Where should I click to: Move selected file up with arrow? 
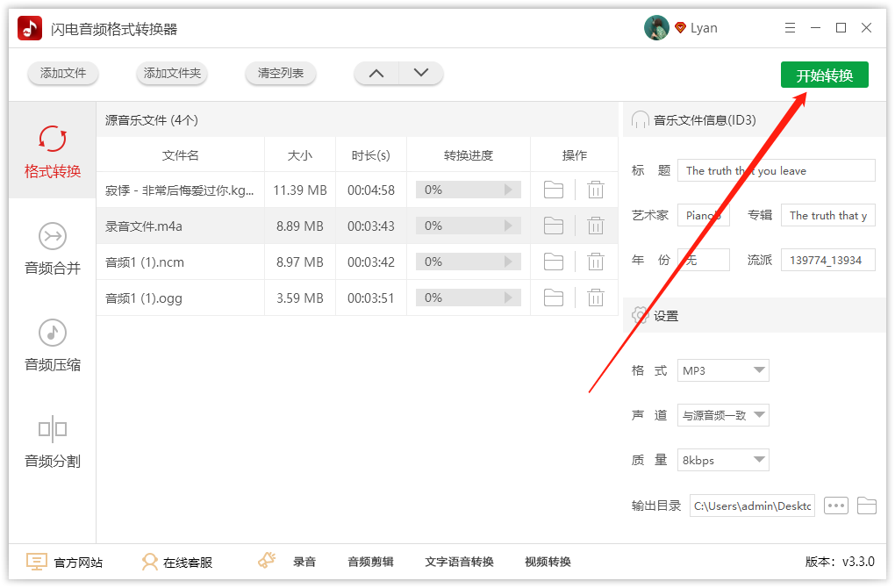click(x=376, y=74)
